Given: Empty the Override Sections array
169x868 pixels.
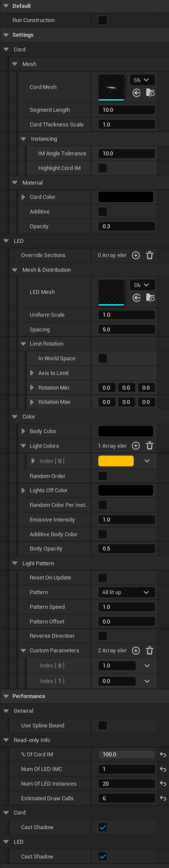Looking at the screenshot, I should [x=150, y=255].
